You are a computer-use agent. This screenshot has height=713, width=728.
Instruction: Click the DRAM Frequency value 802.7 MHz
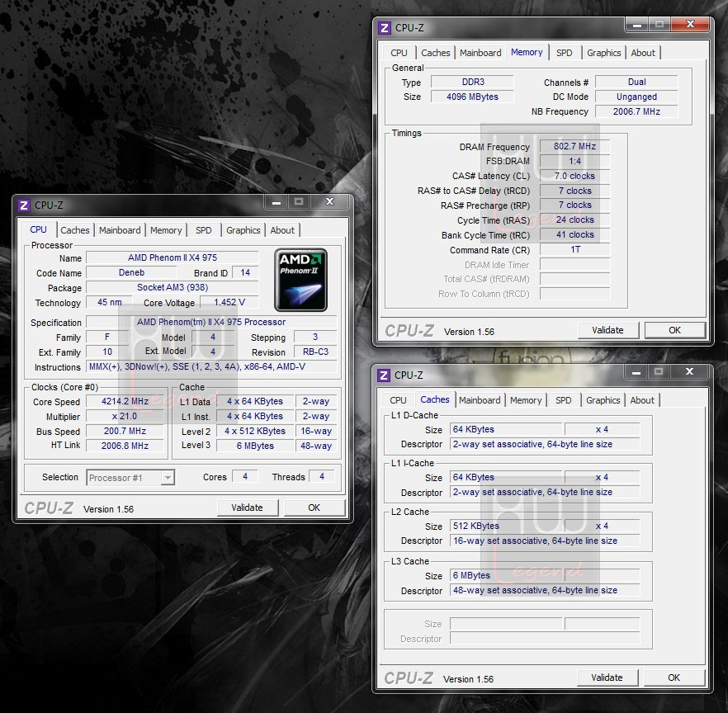pos(574,146)
